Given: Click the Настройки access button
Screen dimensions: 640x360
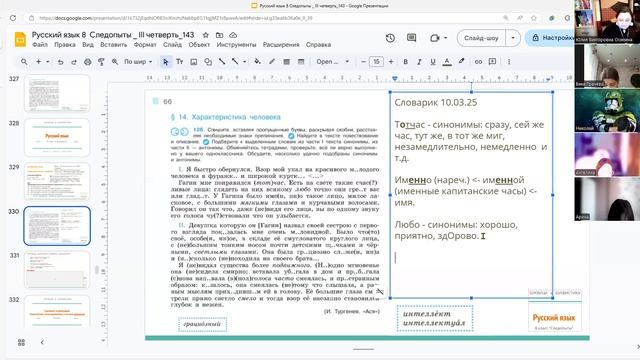Looking at the screenshot, I should [551, 38].
